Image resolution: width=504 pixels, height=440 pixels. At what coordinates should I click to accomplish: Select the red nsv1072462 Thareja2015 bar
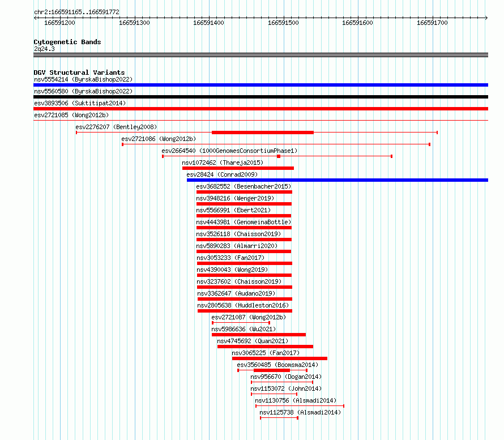[238, 168]
